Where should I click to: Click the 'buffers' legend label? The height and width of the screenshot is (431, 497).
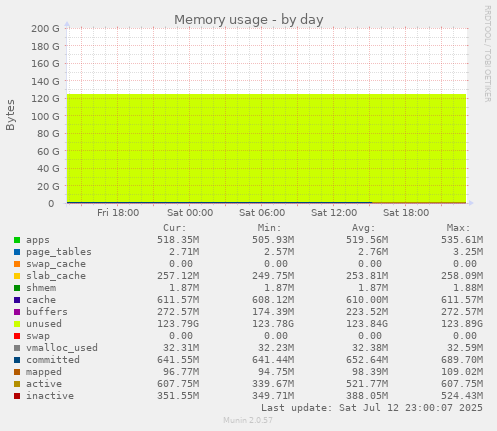[47, 312]
